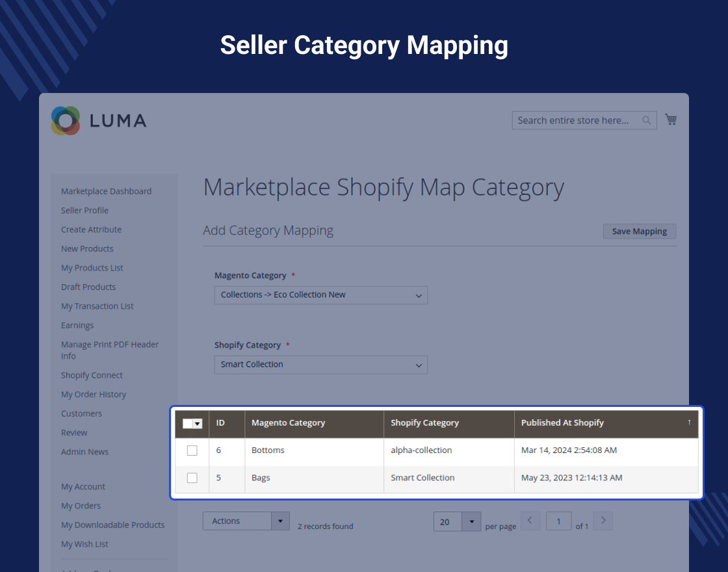Image resolution: width=728 pixels, height=572 pixels.
Task: Click the Bags category cell
Action: click(315, 478)
